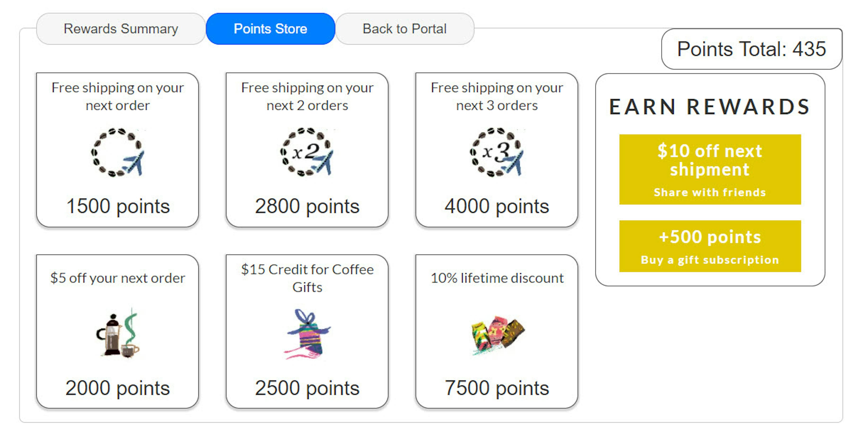Screen dimensions: 868x437
Task: Click the wrapped coffee gift icon
Action: (x=307, y=333)
